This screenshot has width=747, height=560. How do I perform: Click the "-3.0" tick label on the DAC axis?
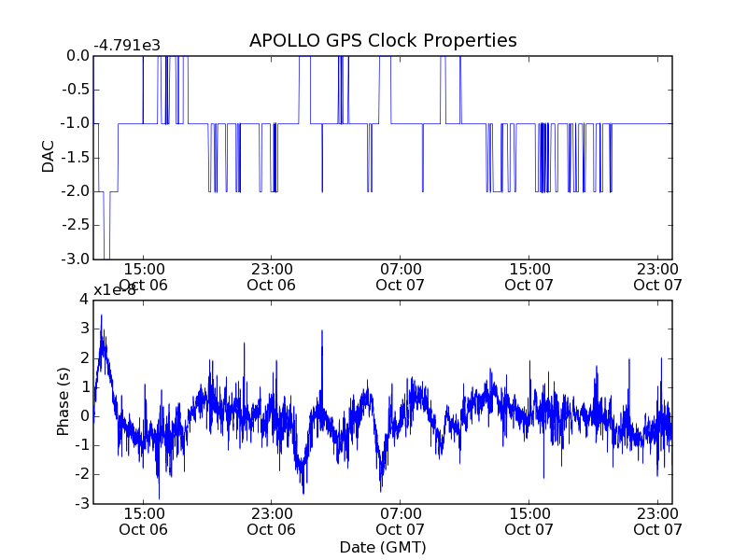(x=76, y=259)
